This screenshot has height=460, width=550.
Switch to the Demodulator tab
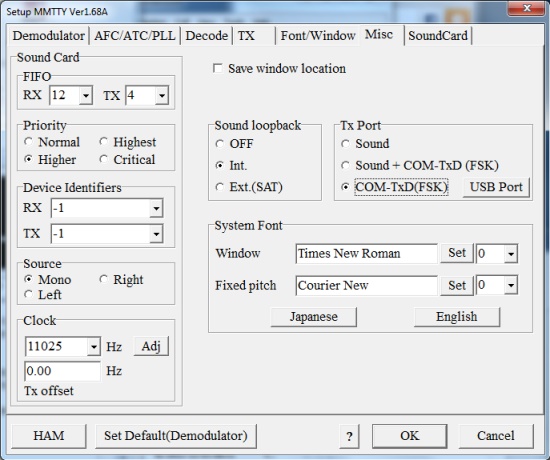click(48, 36)
